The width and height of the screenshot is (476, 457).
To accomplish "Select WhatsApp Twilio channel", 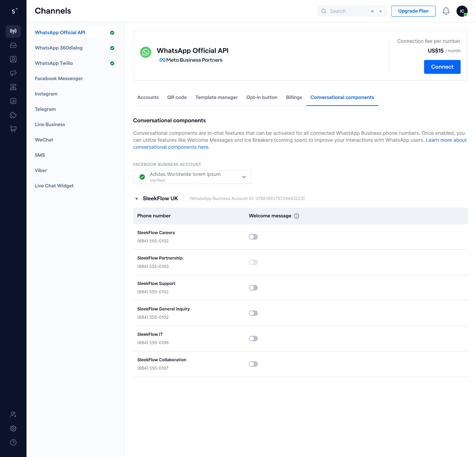I will pyautogui.click(x=75, y=63).
